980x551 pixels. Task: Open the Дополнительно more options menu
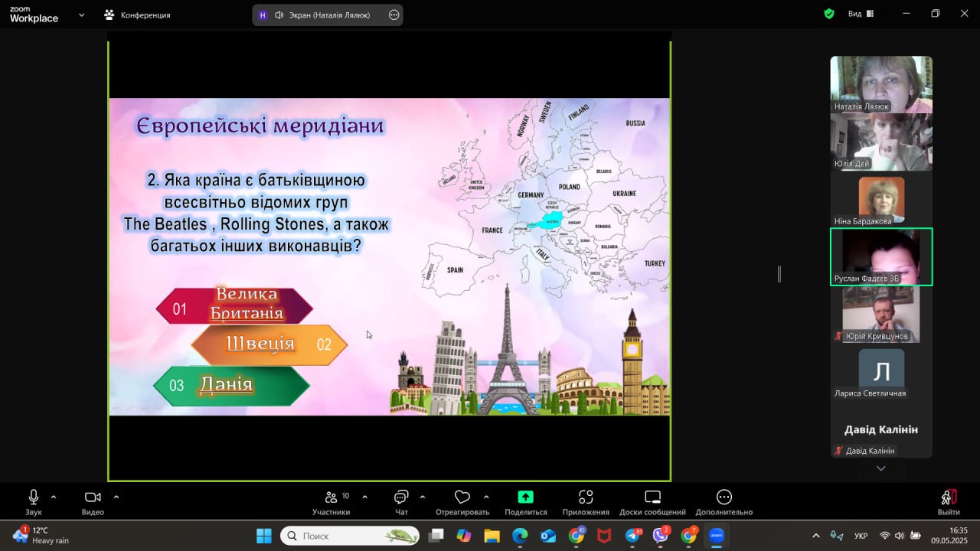coord(724,502)
